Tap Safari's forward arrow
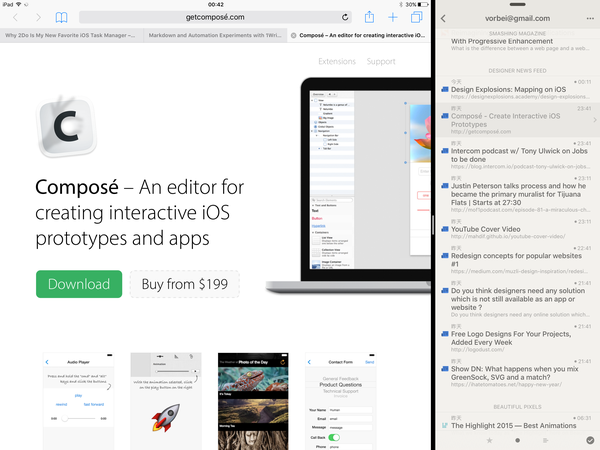 coord(38,17)
